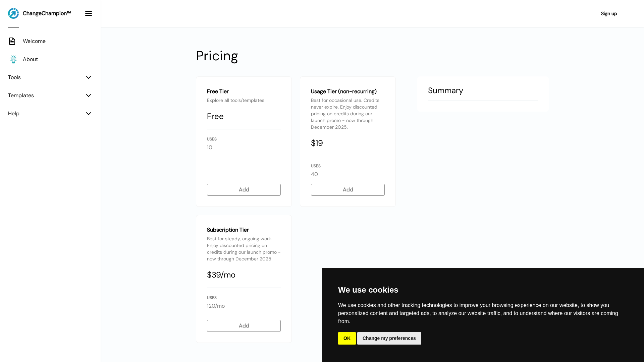Click the Summary panel heading

pyautogui.click(x=445, y=90)
